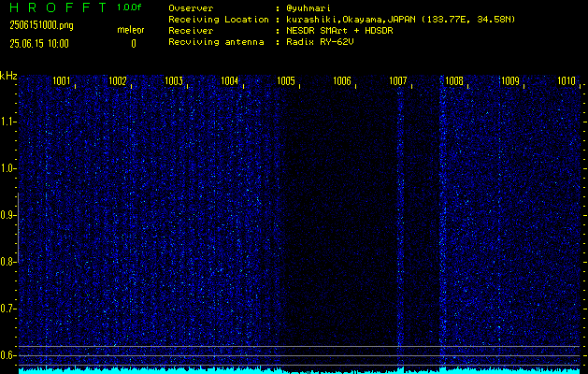Click time marker 1010

566,80
